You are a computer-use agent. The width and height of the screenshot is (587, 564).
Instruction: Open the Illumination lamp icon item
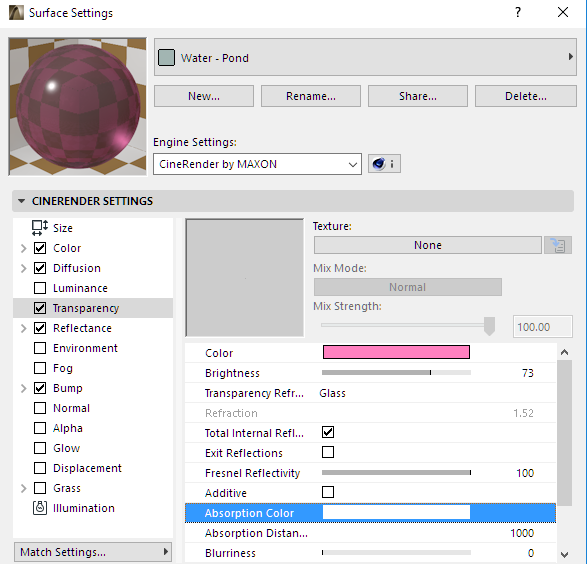pyautogui.click(x=40, y=508)
